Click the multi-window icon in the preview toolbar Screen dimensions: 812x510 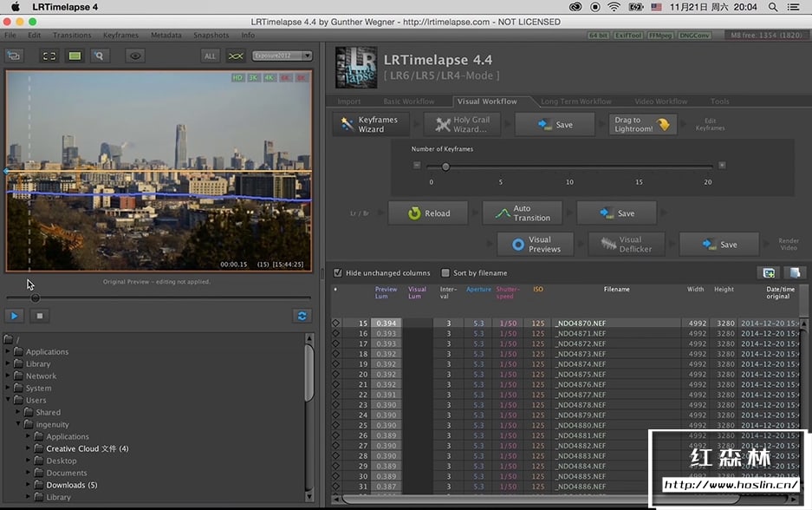14,56
